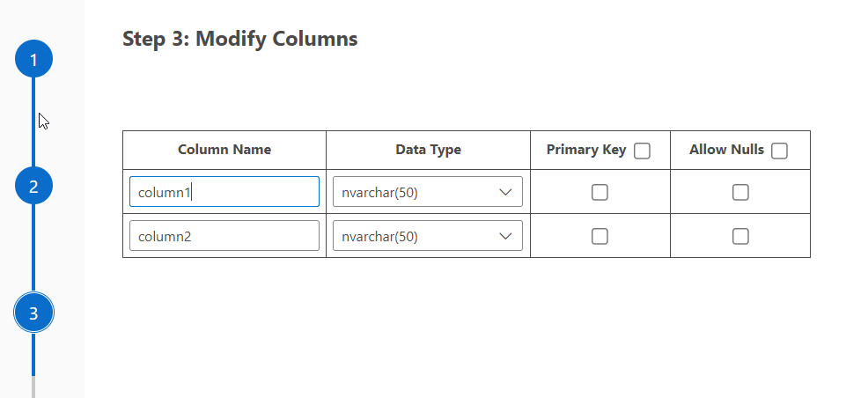Click the Allow Nulls header label
Image resolution: width=868 pixels, height=398 pixels.
pos(726,150)
